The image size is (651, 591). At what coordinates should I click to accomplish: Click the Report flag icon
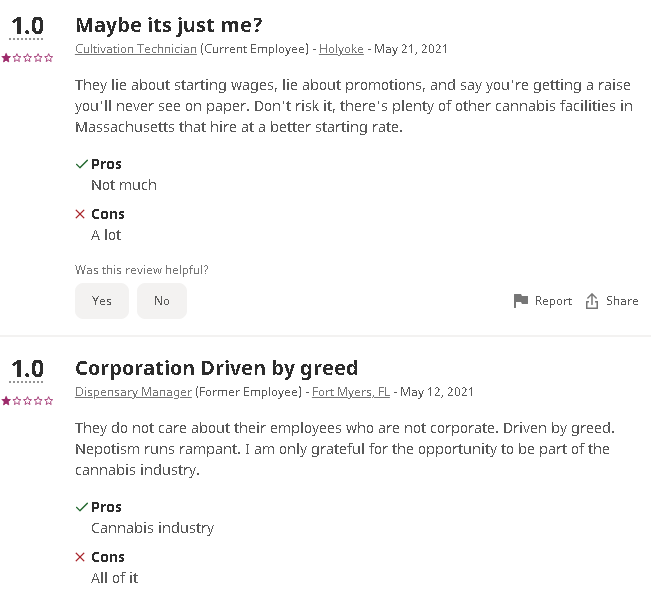pyautogui.click(x=520, y=301)
